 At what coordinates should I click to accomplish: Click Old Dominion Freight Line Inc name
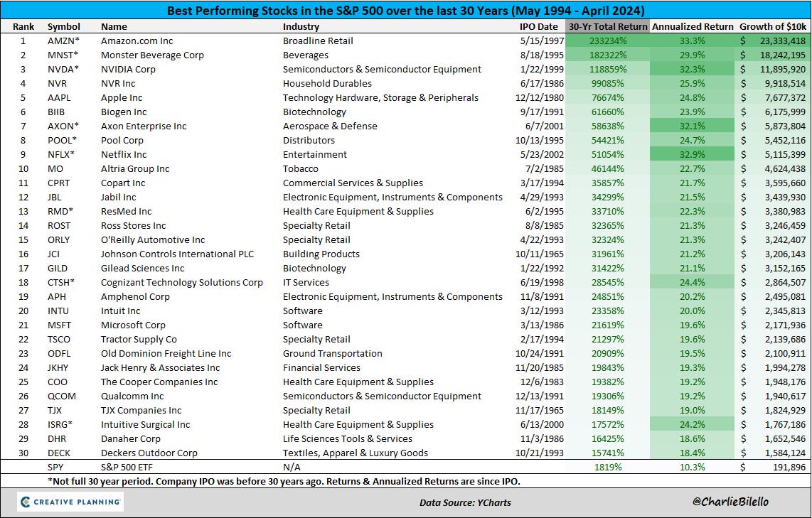[166, 354]
